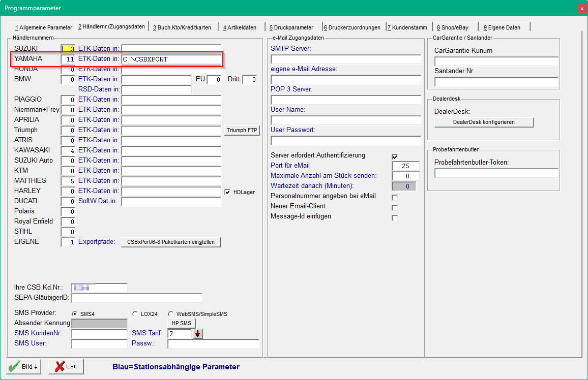The image size is (588, 380).
Task: Click the Triumph FTP button
Action: tap(242, 130)
